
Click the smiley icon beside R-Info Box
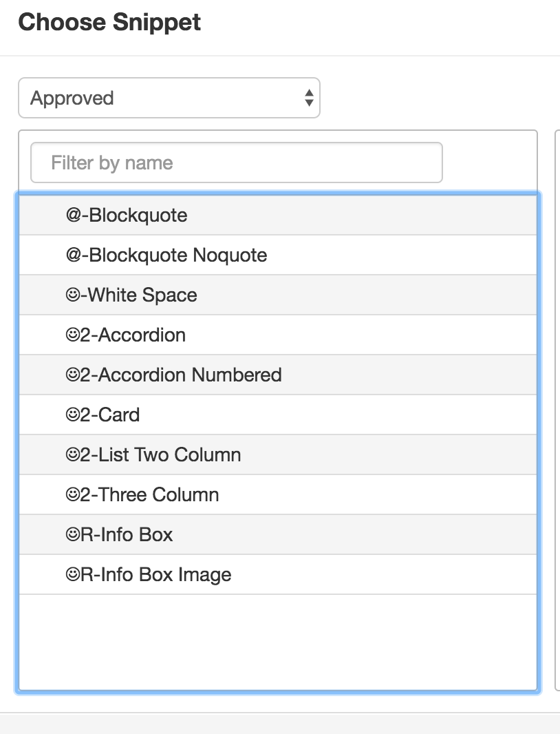72,534
